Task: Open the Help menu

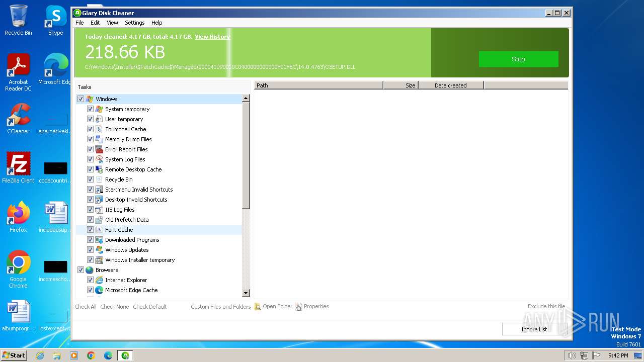Action: pyautogui.click(x=157, y=23)
